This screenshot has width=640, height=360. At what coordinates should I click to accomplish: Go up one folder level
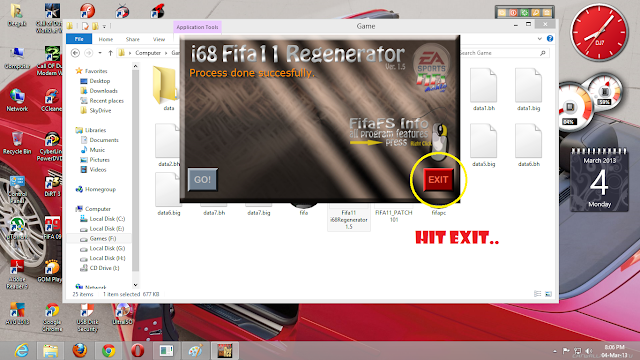coord(110,53)
